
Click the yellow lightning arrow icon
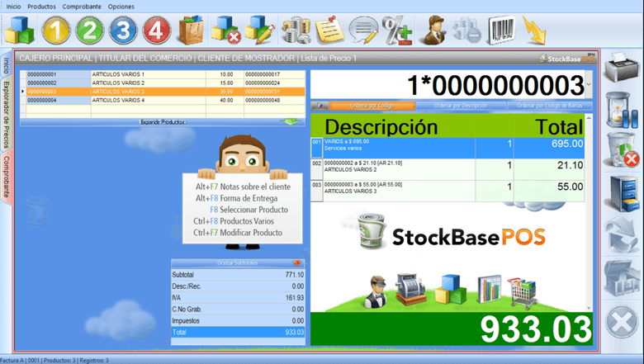pos(534,30)
